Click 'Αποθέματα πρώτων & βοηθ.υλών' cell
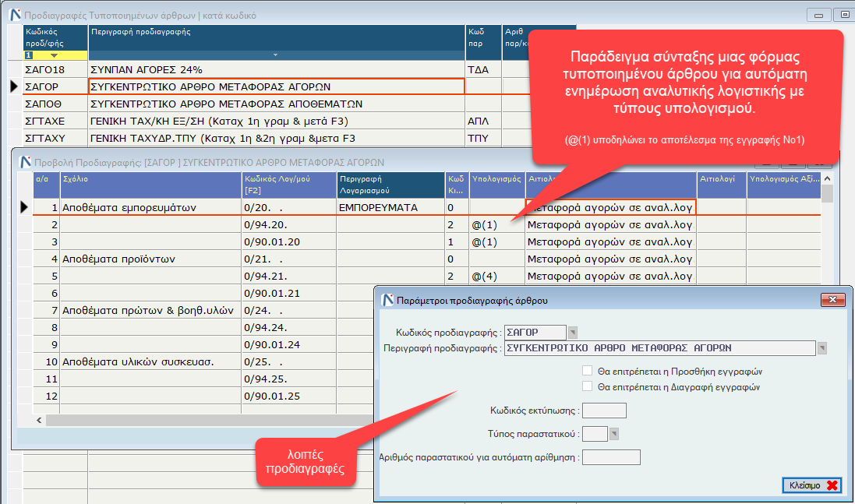 click(150, 310)
